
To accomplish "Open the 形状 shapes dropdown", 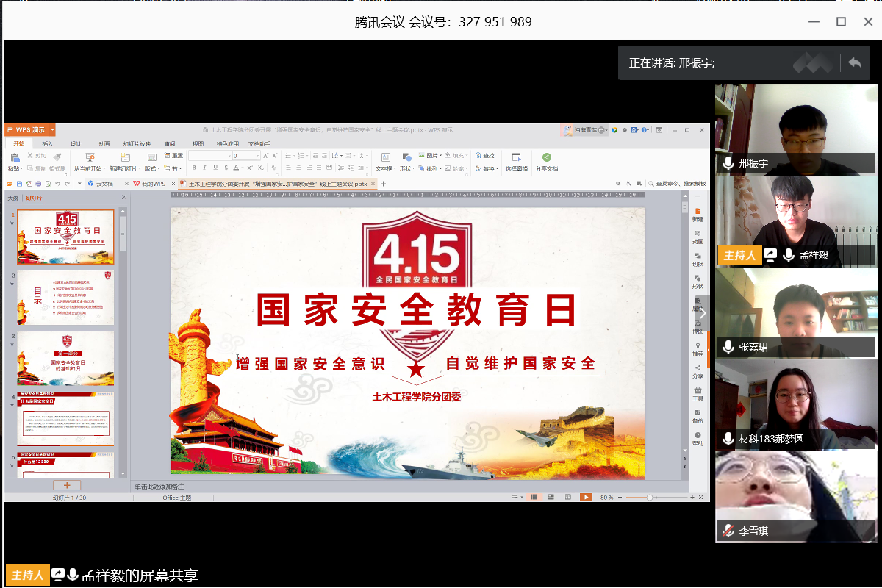I will point(406,168).
